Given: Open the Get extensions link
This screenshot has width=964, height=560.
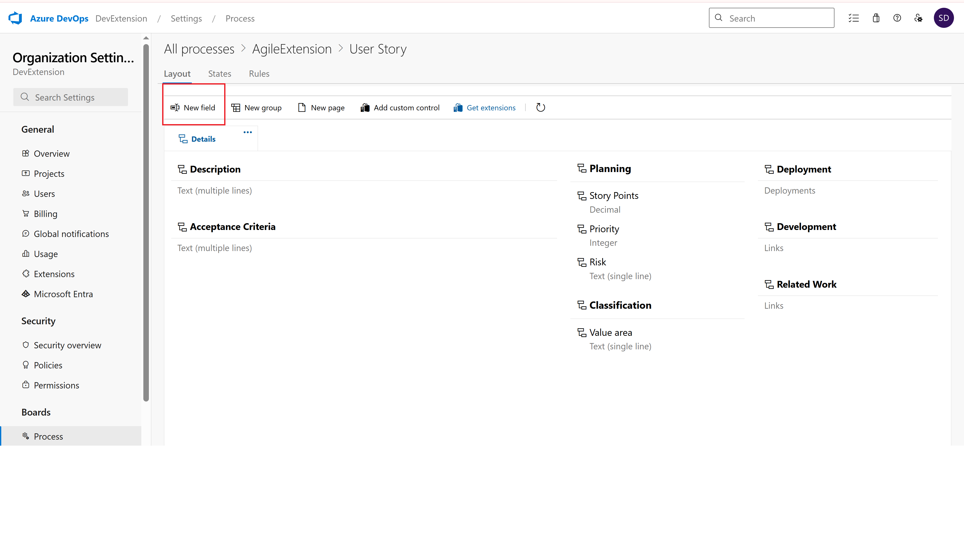Looking at the screenshot, I should (x=491, y=108).
